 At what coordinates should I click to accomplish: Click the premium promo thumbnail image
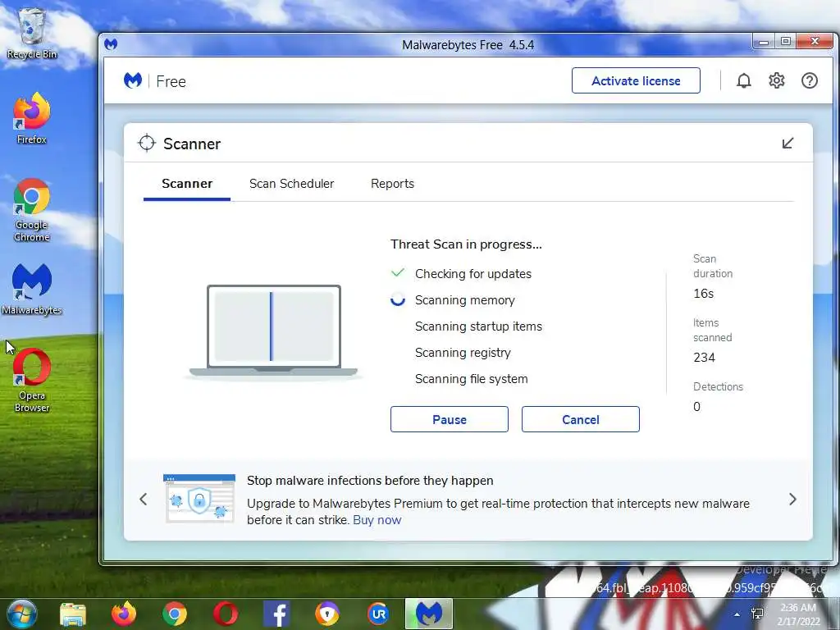[x=199, y=498]
